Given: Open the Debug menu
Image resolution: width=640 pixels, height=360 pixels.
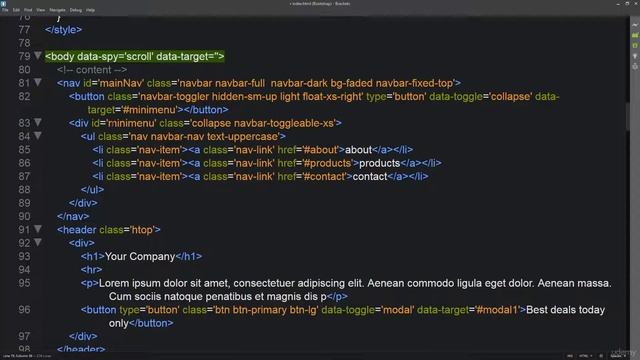Looking at the screenshot, I should [76, 10].
